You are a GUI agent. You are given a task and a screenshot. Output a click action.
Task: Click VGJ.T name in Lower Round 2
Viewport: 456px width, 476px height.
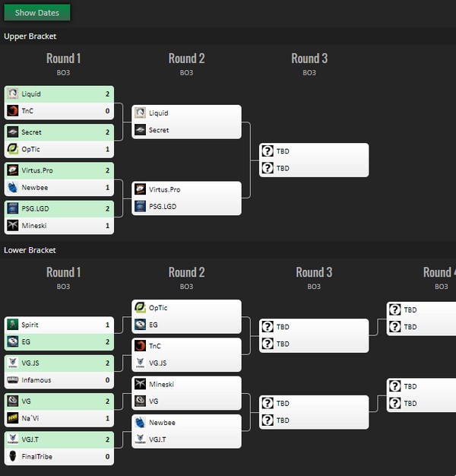(x=157, y=440)
